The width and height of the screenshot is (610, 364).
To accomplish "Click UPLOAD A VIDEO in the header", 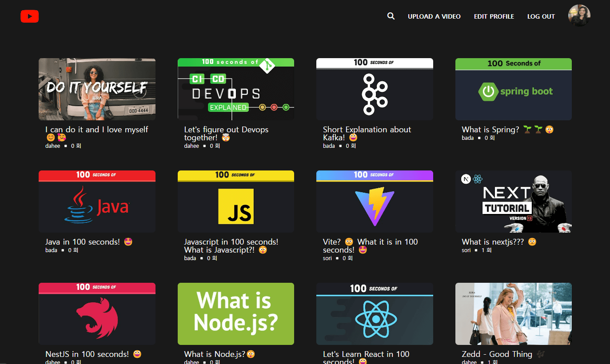I will tap(434, 16).
